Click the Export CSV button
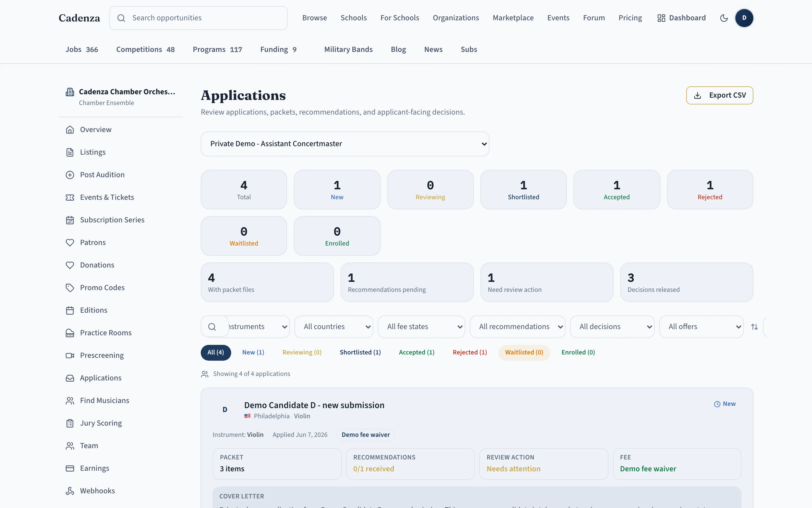 (720, 95)
